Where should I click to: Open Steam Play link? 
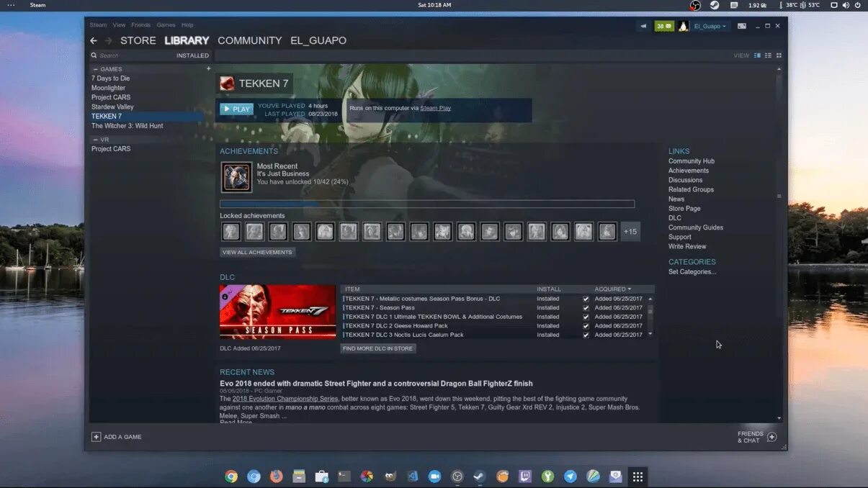coord(435,108)
